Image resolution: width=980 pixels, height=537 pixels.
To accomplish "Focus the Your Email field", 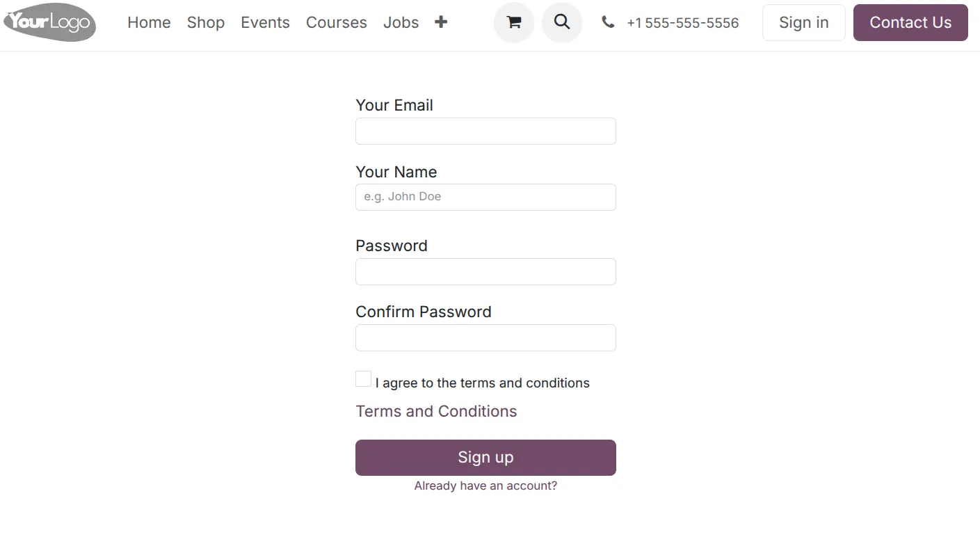I will [x=485, y=131].
